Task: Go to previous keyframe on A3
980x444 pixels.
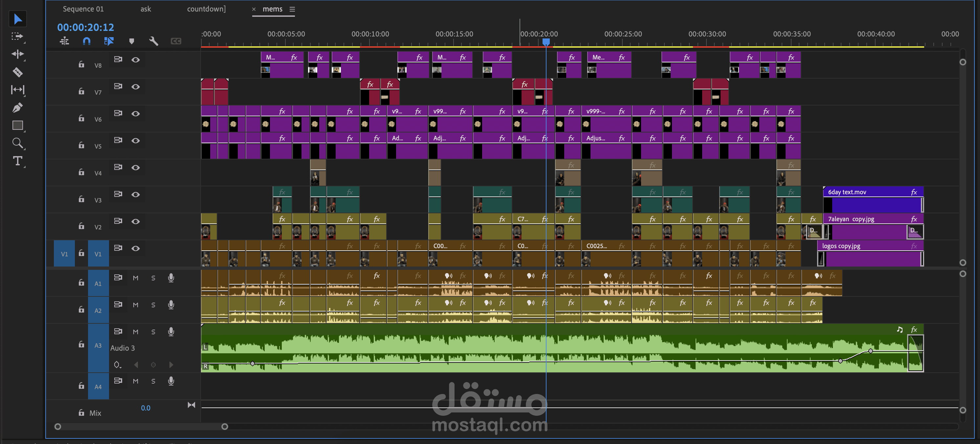Action: (136, 365)
